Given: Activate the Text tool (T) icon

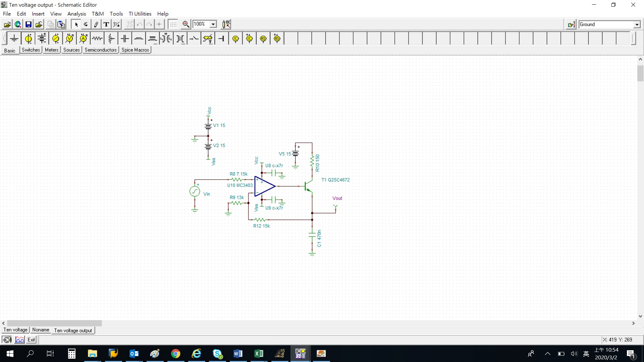Looking at the screenshot, I should pyautogui.click(x=106, y=24).
